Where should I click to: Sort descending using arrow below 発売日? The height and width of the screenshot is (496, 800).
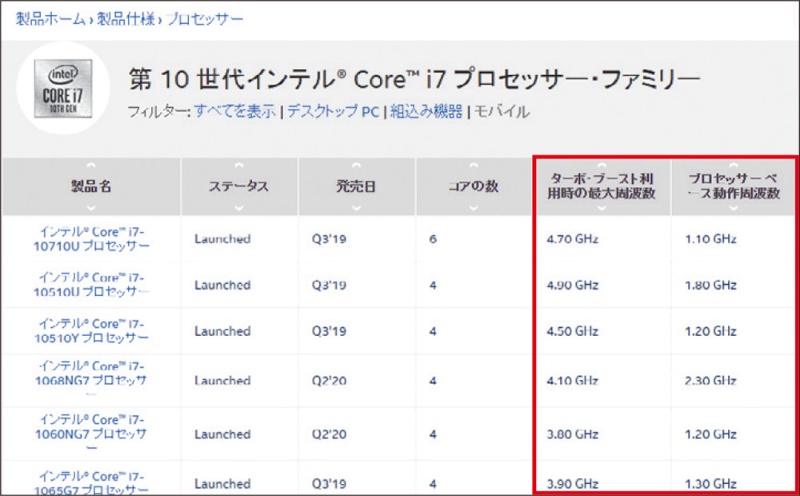pyautogui.click(x=356, y=208)
